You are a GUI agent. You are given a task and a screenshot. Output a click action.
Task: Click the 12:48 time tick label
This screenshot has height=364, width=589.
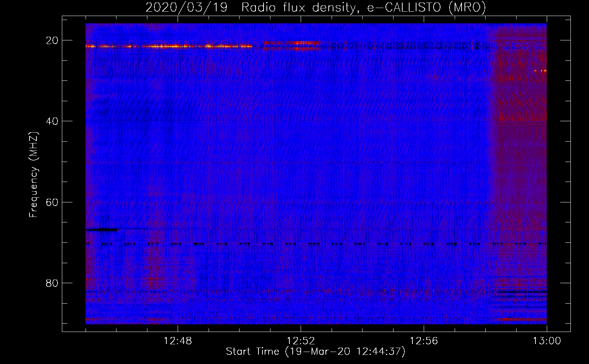pos(178,341)
